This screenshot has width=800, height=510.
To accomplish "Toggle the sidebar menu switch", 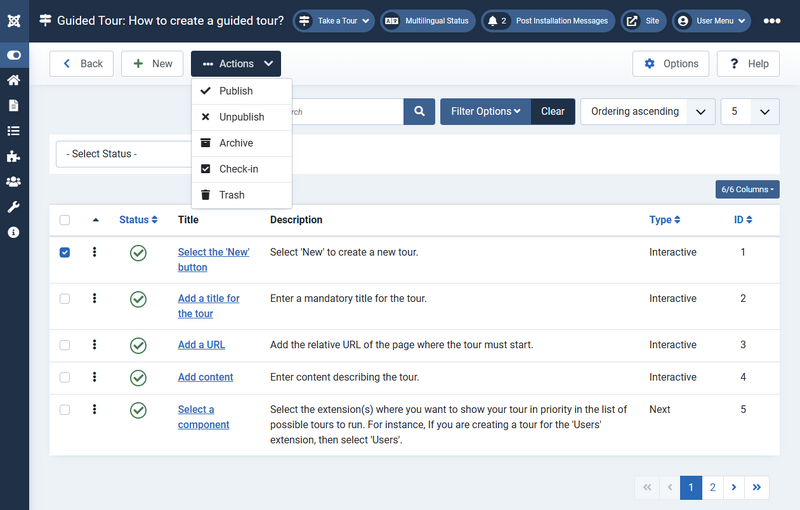I will 14,55.
